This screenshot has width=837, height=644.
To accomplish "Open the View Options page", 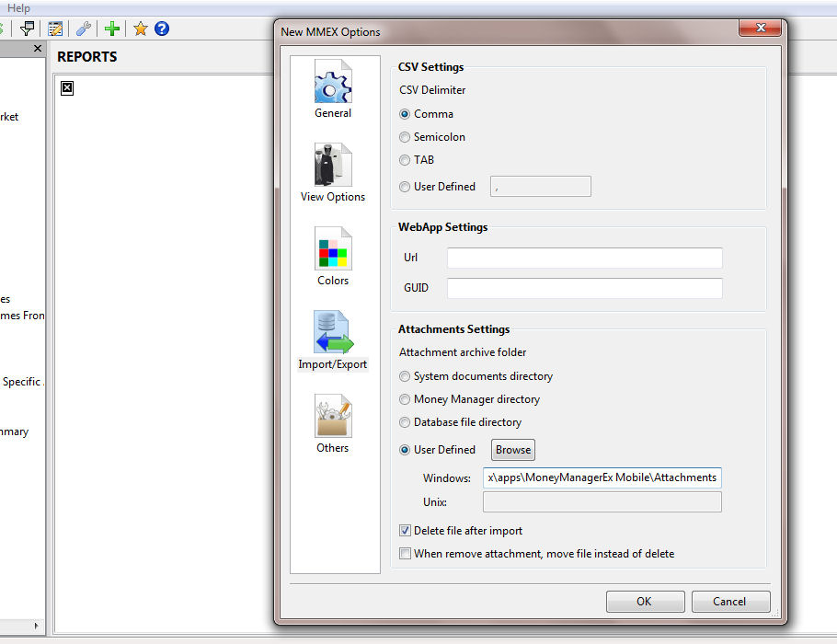I will (333, 173).
